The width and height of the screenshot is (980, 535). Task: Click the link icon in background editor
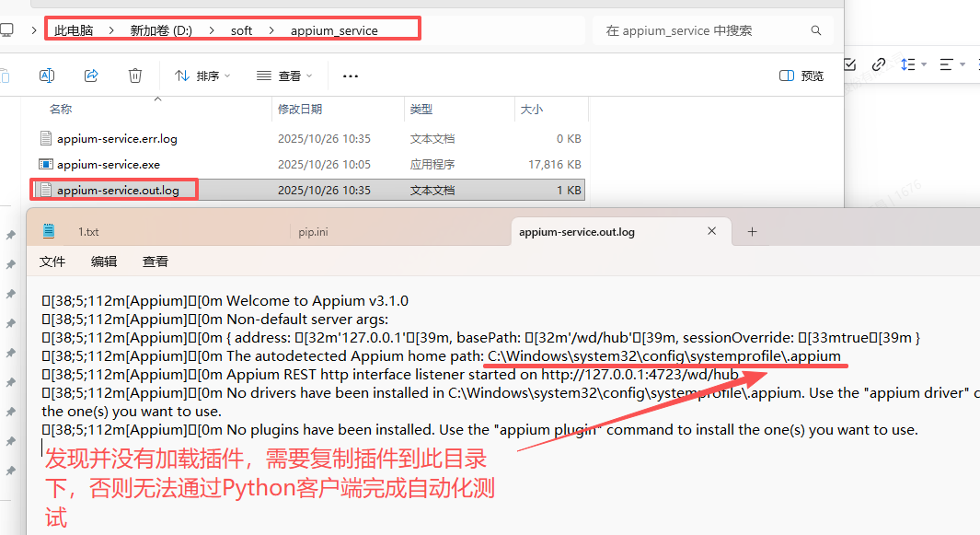click(879, 64)
